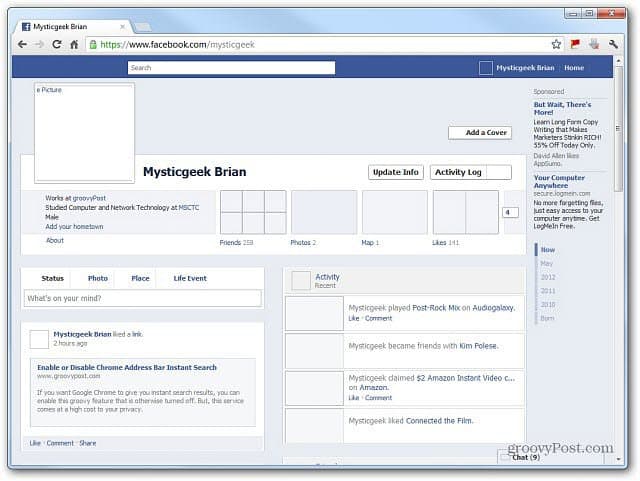
Task: Open Post-Rock Mix link
Action: 436,308
